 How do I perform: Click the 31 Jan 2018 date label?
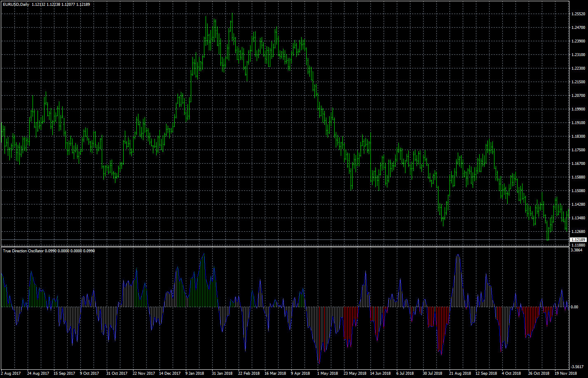click(x=223, y=373)
